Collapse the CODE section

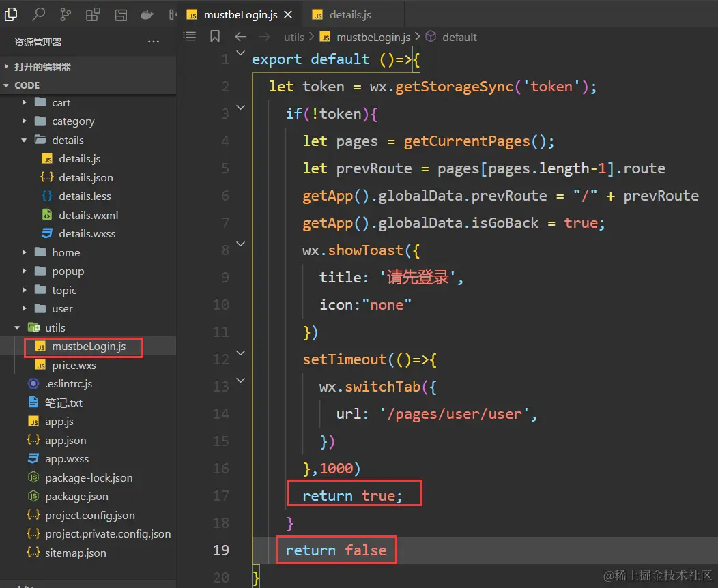pyautogui.click(x=88, y=85)
